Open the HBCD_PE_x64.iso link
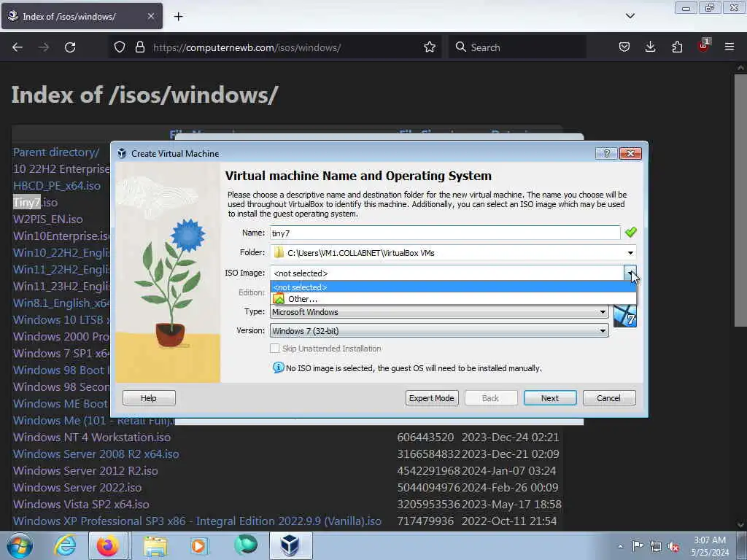This screenshot has height=560, width=747. click(57, 186)
